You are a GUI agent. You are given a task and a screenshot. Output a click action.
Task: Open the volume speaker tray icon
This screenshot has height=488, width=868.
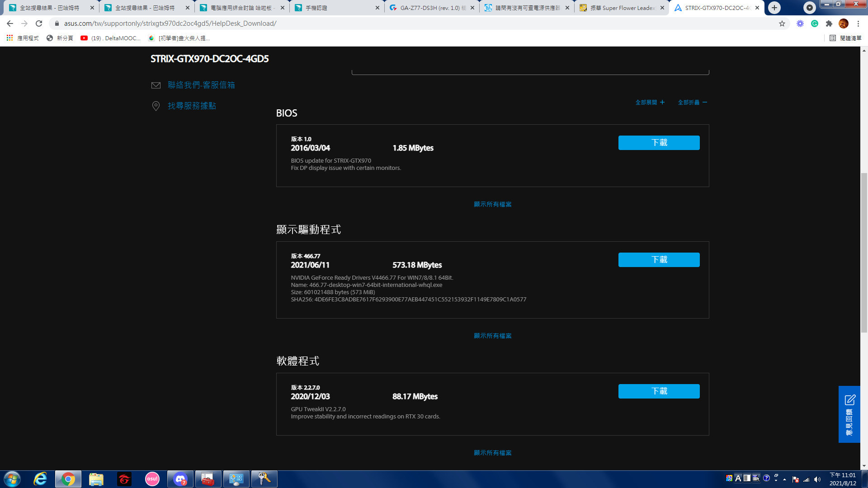[x=817, y=479]
